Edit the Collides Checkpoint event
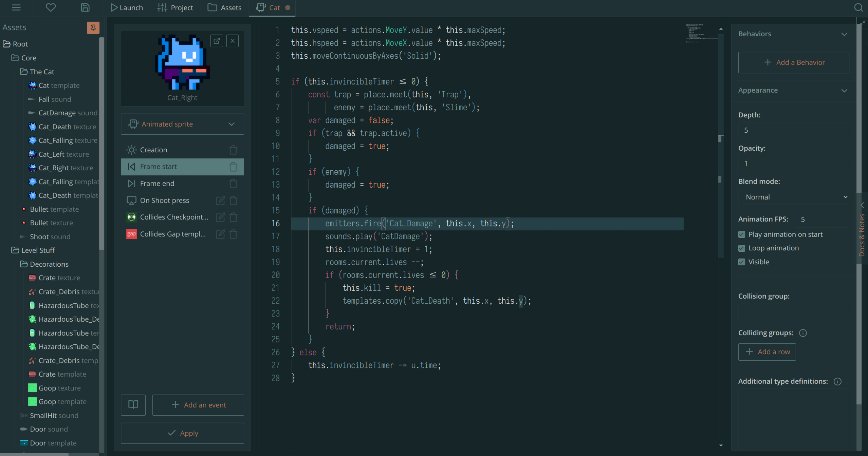 pyautogui.click(x=220, y=217)
